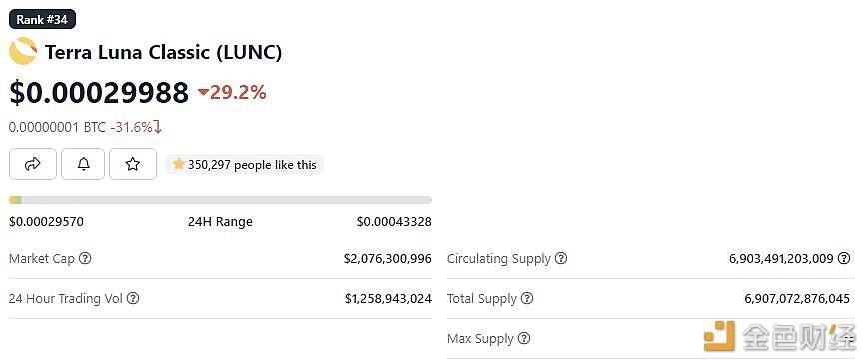Click the Rank #34 badge
This screenshot has width=868, height=363.
tap(42, 19)
